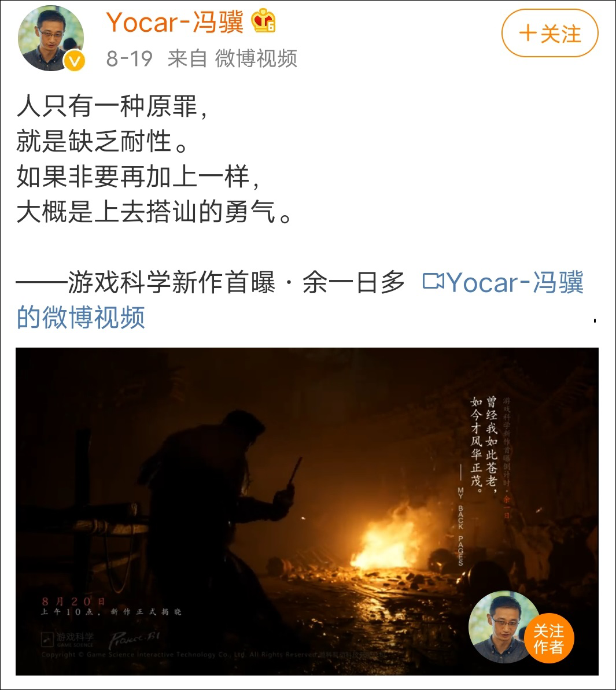Viewport: 616px width, 690px height.
Task: Follow the user with +关注 button
Action: click(x=549, y=34)
